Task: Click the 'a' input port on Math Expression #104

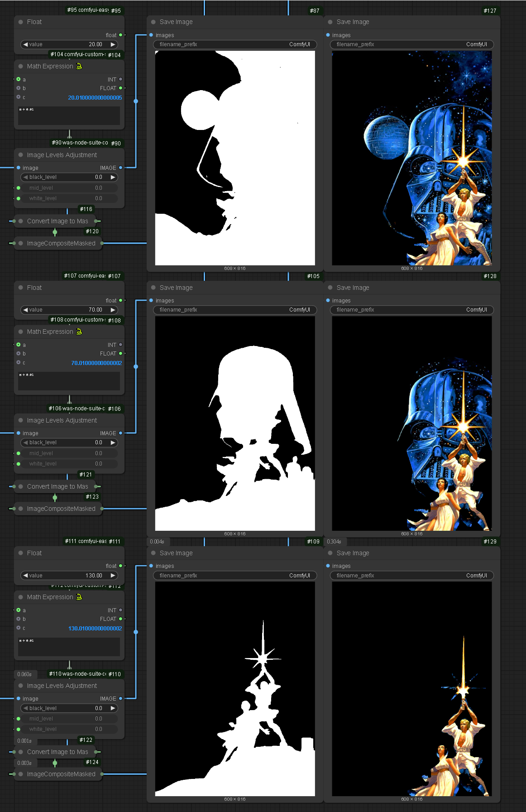Action: 18,79
